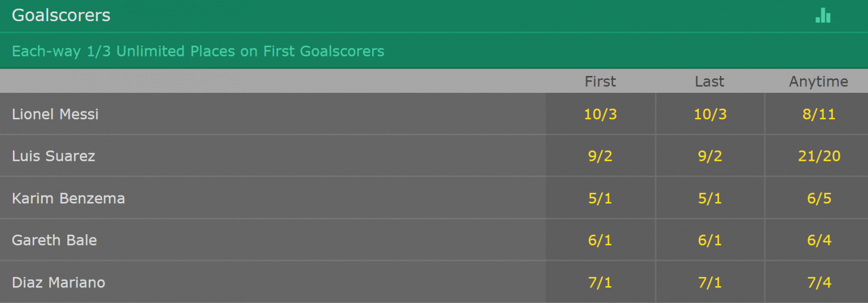Choose Luis Suarez Last goalscorer 9/2

[710, 156]
